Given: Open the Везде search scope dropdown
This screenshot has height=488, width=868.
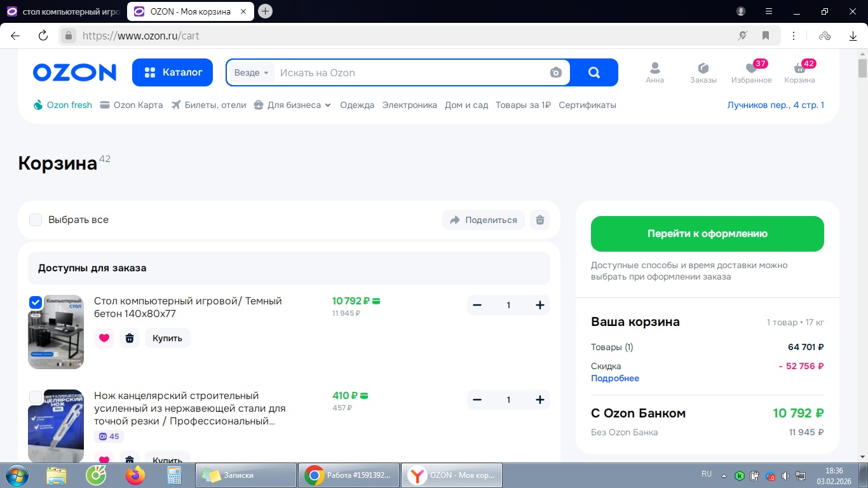Looking at the screenshot, I should point(252,72).
